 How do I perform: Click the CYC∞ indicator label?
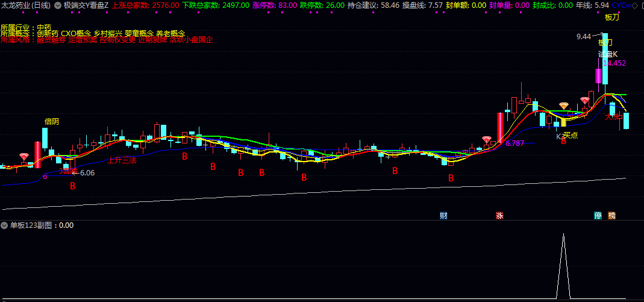click(x=620, y=5)
